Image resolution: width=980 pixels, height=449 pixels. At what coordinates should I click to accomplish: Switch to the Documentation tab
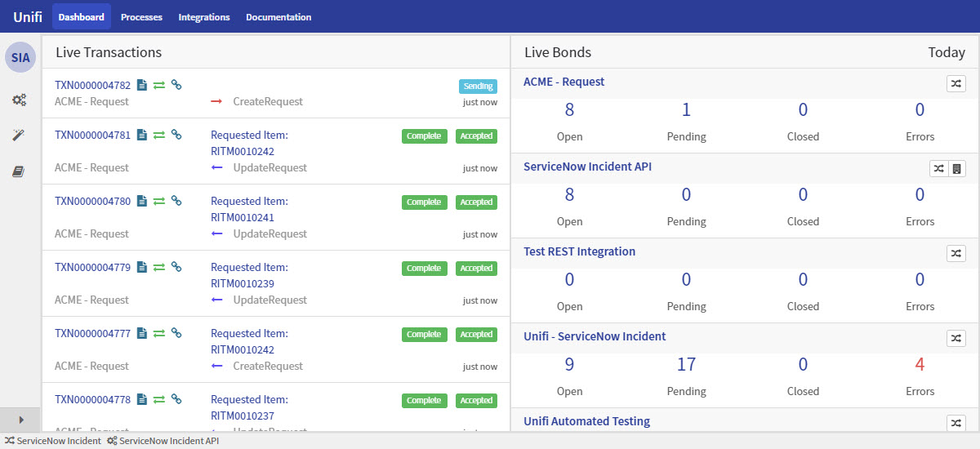(x=278, y=17)
